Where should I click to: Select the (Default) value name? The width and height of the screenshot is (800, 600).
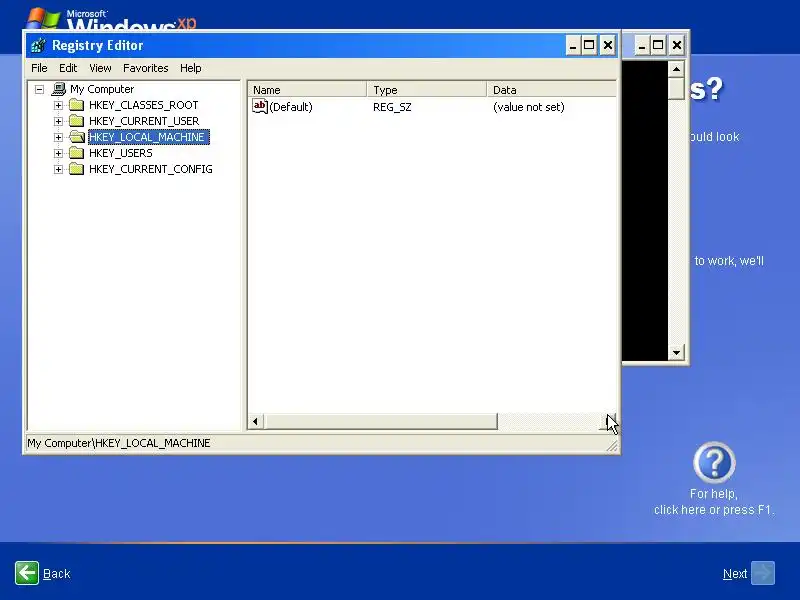(x=291, y=107)
